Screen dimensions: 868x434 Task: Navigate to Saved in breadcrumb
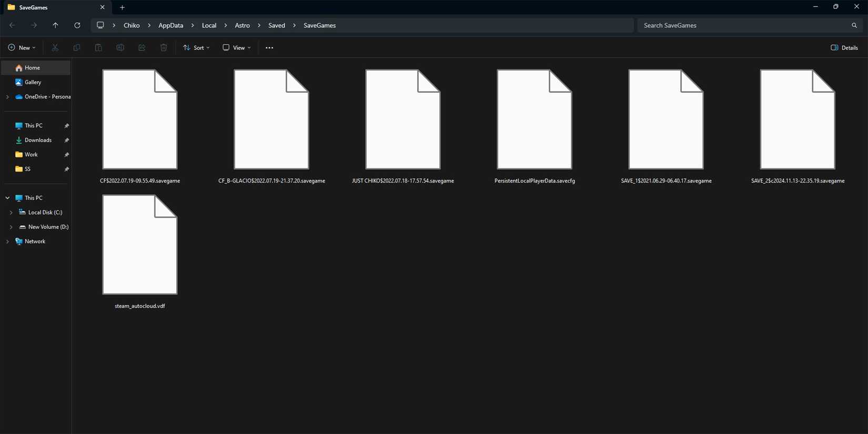277,25
